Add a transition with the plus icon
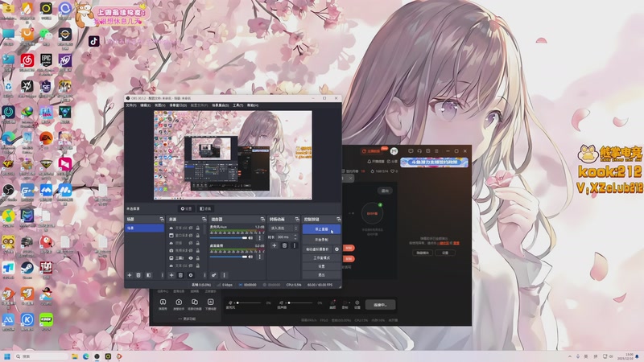644x362 pixels. tap(275, 245)
